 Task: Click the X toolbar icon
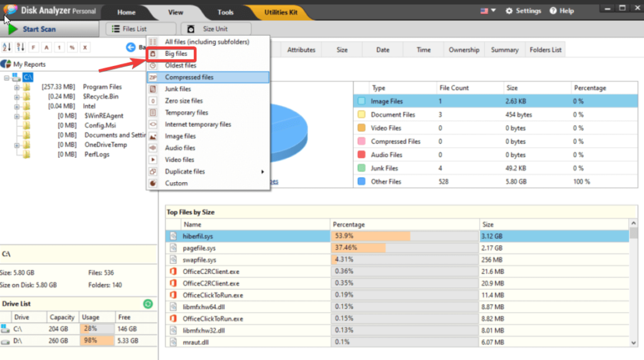[85, 48]
